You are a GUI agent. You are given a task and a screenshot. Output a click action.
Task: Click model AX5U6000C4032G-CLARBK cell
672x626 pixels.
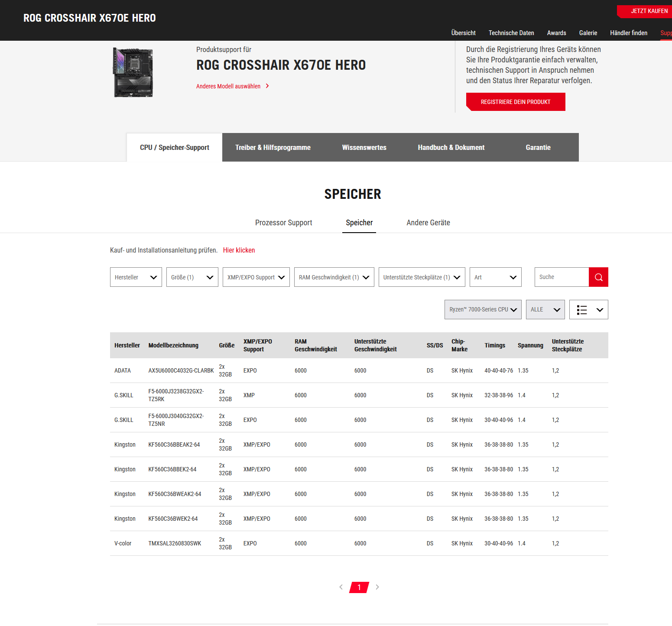point(181,371)
